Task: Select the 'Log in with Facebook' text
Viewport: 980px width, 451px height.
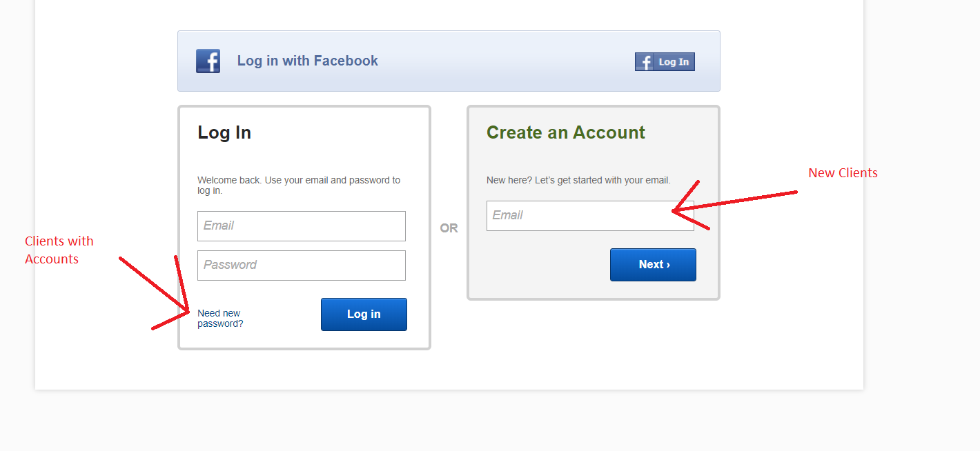Action: point(308,61)
